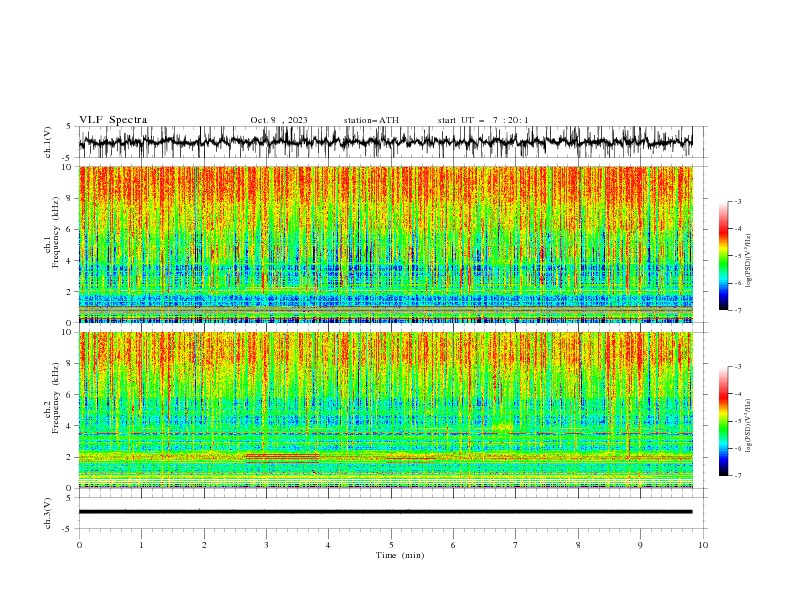
Task: Click time axis tick label "0"
Action: pyautogui.click(x=79, y=545)
